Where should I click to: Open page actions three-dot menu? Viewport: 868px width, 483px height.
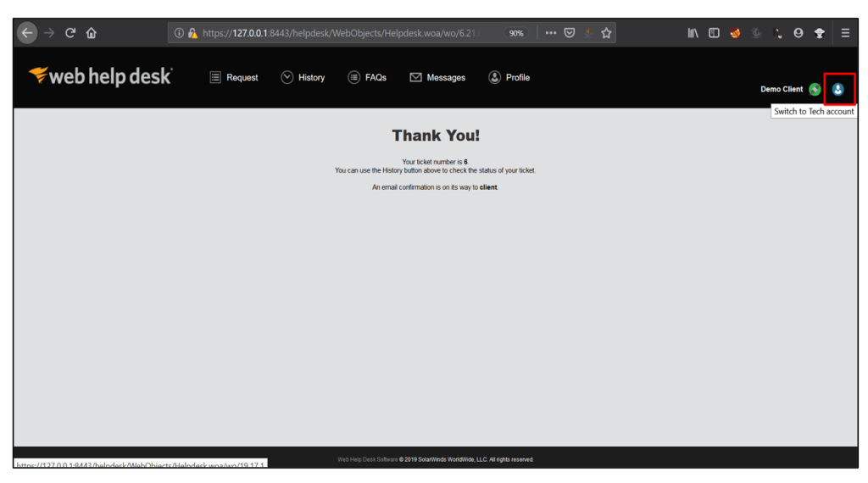pos(550,33)
